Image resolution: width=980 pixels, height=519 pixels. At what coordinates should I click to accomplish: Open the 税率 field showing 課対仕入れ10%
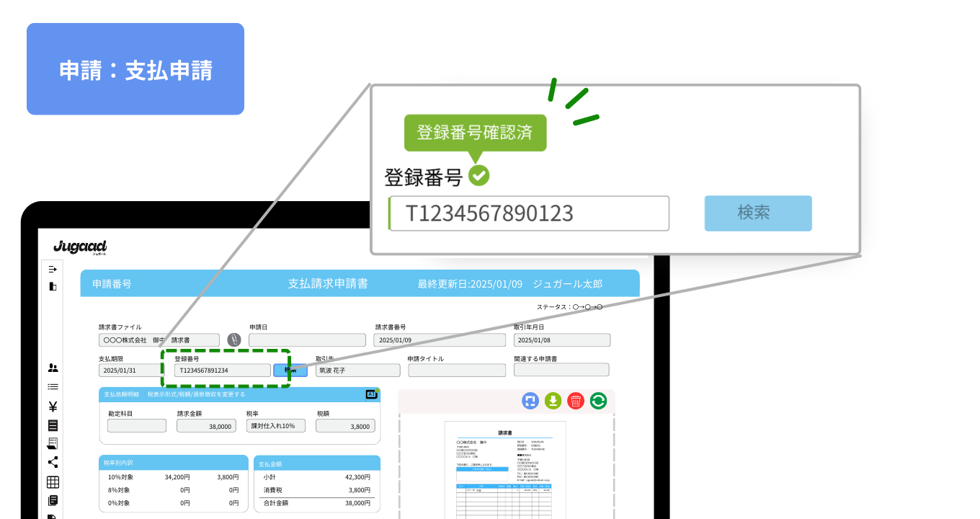pos(276,425)
